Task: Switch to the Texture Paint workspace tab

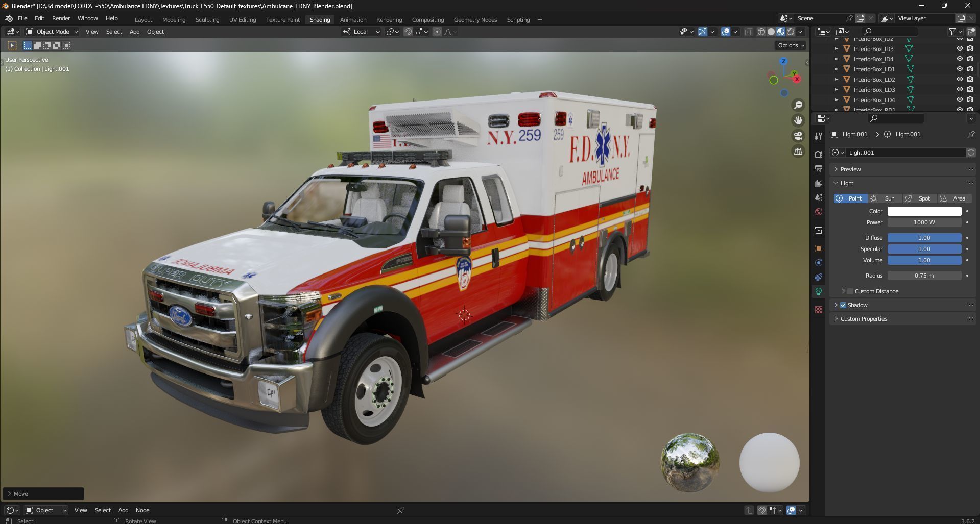Action: click(x=282, y=20)
